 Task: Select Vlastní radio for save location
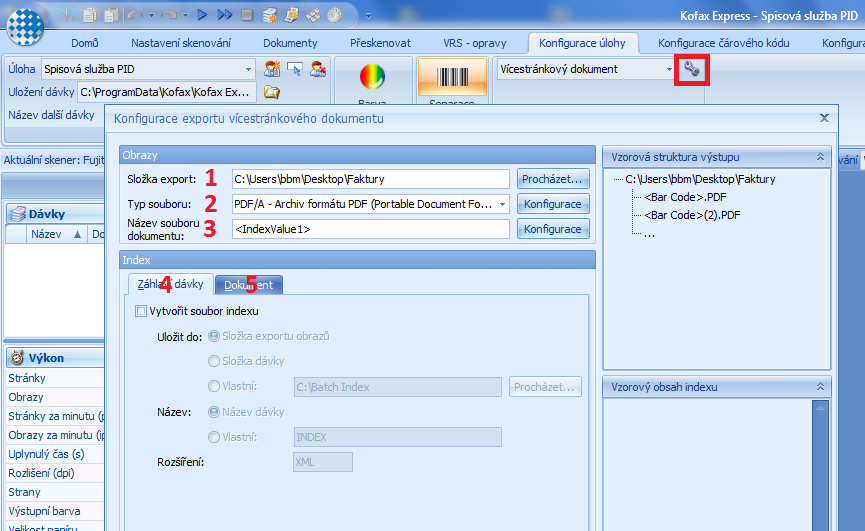[213, 387]
